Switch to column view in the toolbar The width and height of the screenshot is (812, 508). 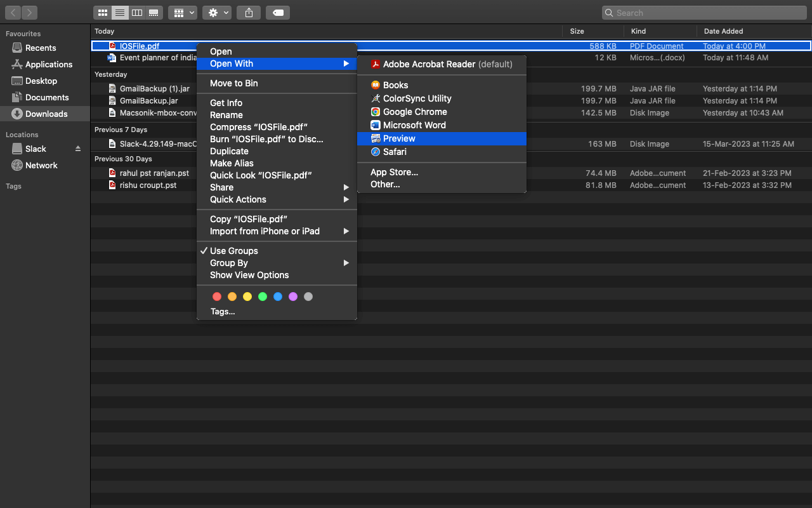[136, 13]
